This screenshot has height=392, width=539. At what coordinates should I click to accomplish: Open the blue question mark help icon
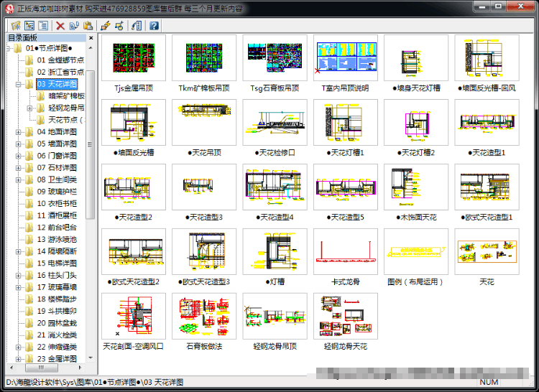[154, 25]
